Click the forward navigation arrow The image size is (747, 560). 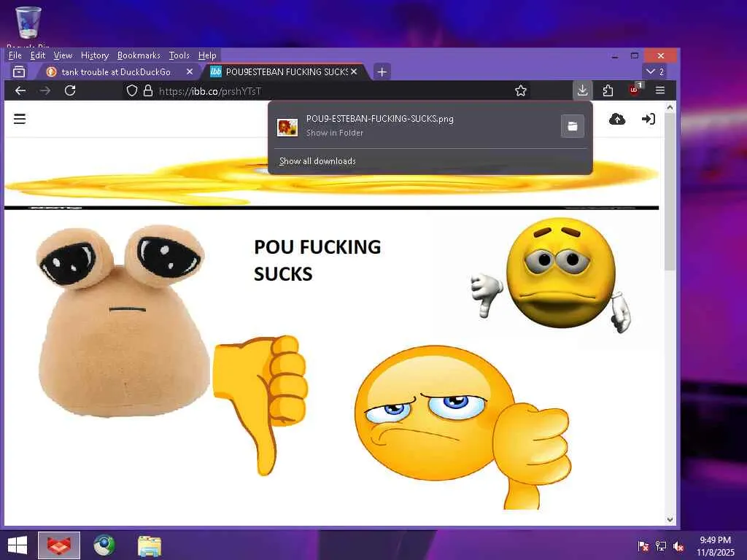coord(45,90)
